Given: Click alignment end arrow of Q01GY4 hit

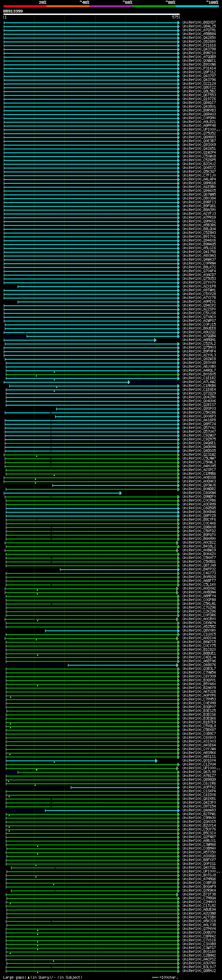Looking at the screenshot, I should [156, 761].
